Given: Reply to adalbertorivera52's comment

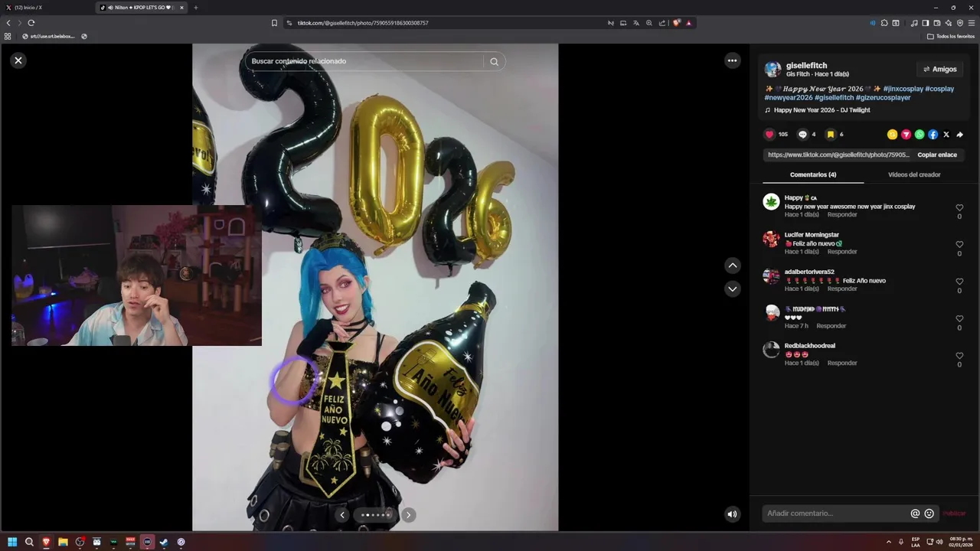Looking at the screenshot, I should pyautogui.click(x=842, y=289).
